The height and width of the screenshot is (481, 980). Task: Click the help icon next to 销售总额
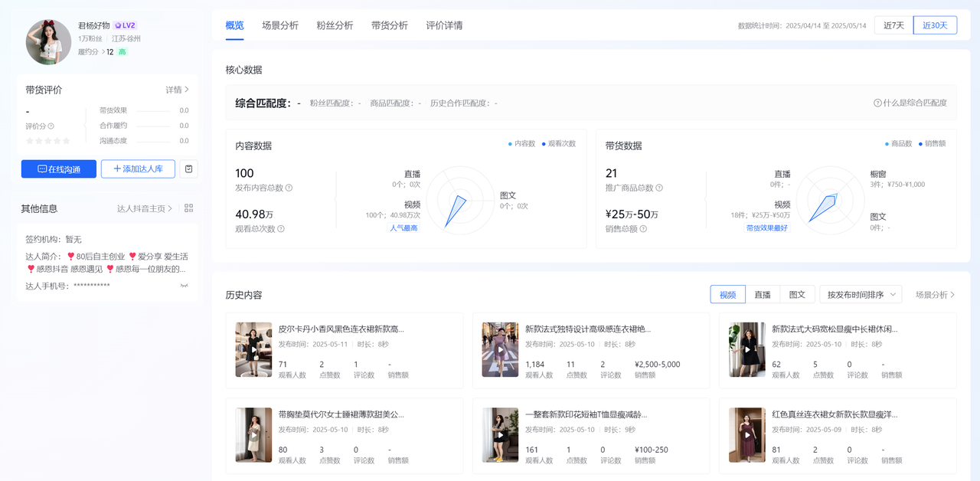643,229
